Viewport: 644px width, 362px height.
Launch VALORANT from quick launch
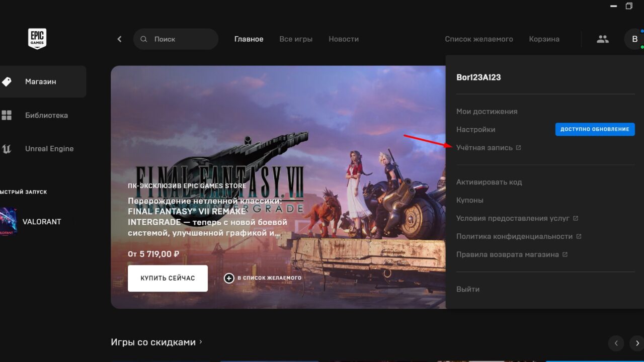(x=43, y=222)
